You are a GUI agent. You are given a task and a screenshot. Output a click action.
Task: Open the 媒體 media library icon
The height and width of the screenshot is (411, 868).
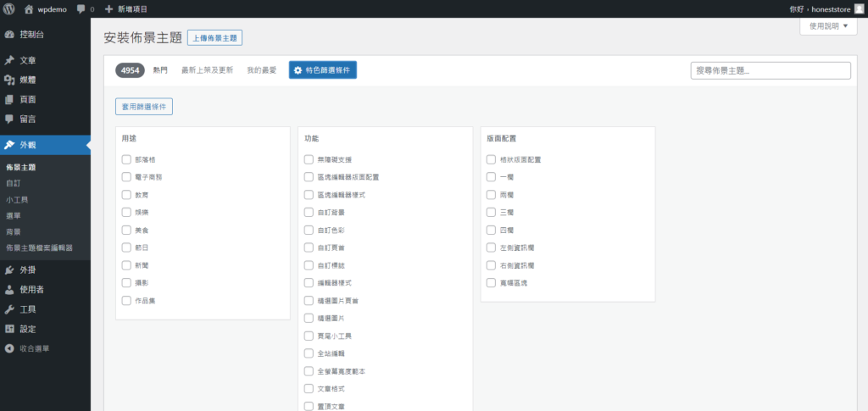9,80
